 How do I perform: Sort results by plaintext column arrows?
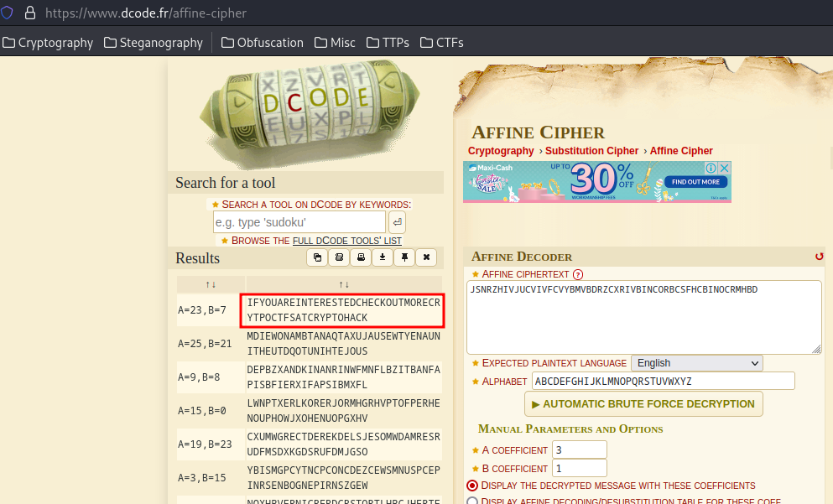click(x=344, y=284)
